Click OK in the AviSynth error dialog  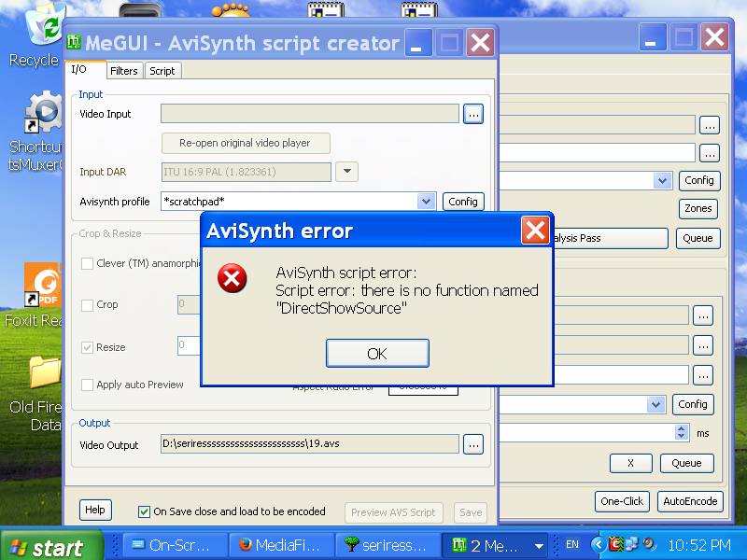pyautogui.click(x=377, y=354)
